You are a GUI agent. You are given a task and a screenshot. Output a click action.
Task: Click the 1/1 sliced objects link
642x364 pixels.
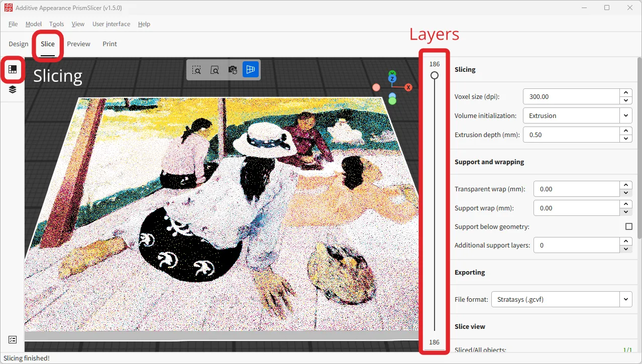[627, 350]
